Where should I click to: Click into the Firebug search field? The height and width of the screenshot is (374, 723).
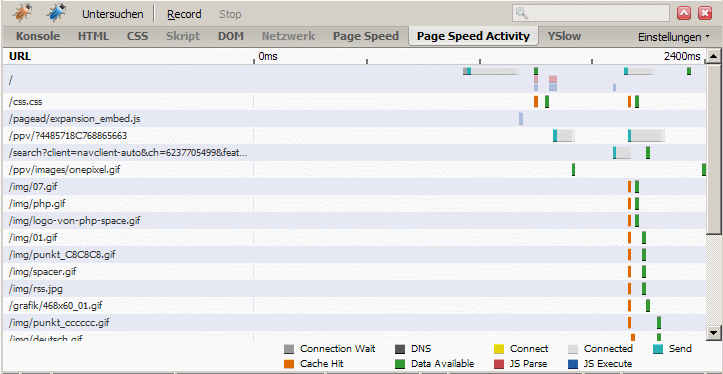pyautogui.click(x=591, y=13)
